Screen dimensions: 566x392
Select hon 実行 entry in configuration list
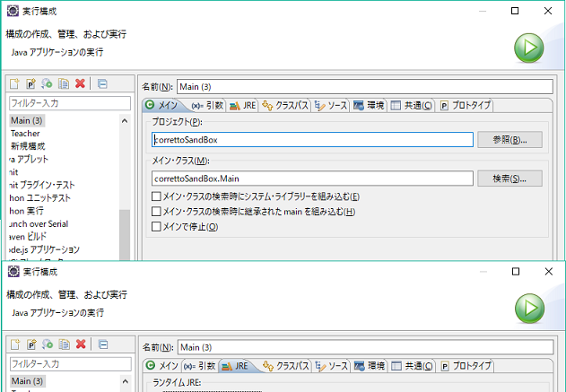point(26,211)
